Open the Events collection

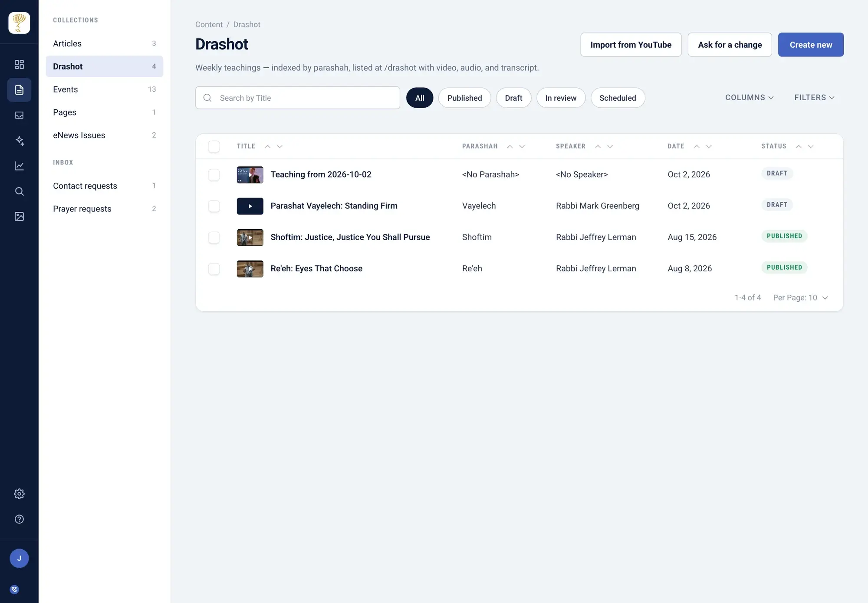(105, 89)
